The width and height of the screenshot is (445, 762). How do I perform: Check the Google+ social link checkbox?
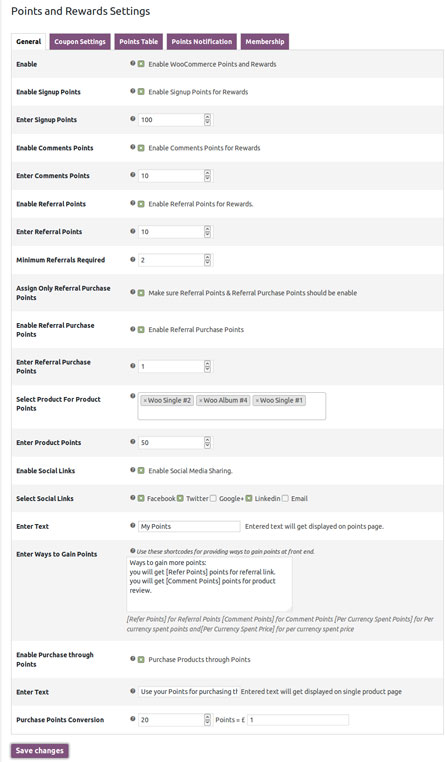(213, 498)
